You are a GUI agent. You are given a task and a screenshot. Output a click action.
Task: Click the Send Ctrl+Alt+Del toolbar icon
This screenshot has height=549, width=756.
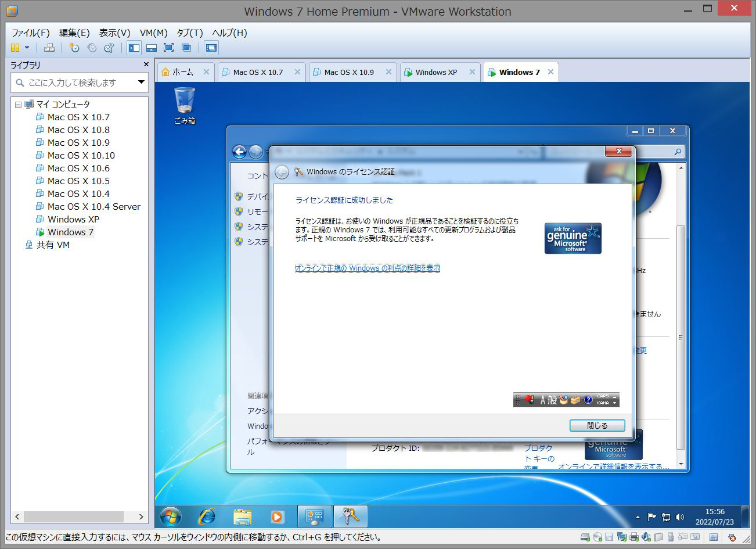coord(49,48)
